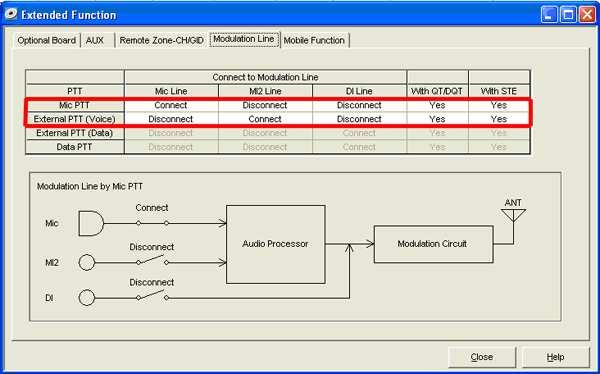The width and height of the screenshot is (600, 374).
Task: Click the Close button
Action: click(482, 357)
